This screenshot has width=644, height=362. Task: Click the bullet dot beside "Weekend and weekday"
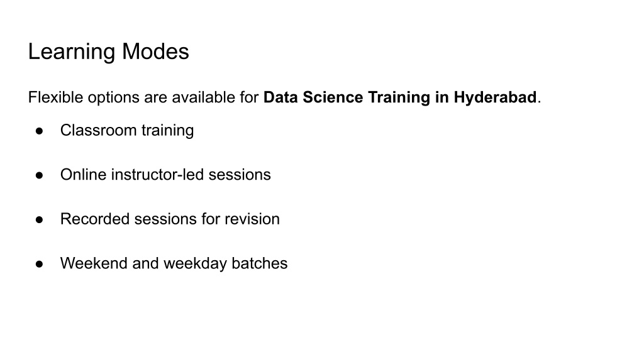(39, 263)
